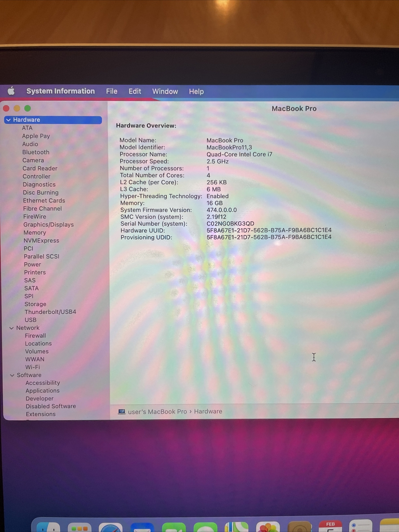Viewport: 399px width, 532px height.
Task: Open the Window menu
Action: [165, 91]
